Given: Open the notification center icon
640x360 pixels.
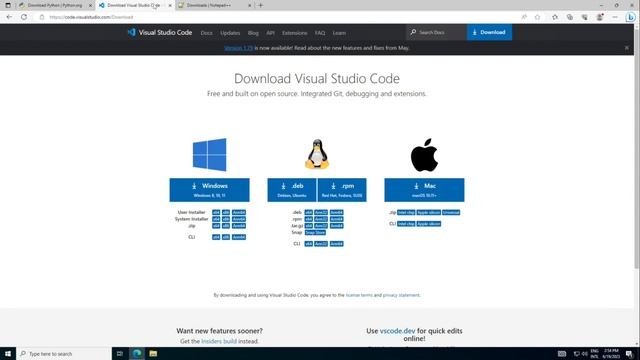Looking at the screenshot, I should tap(629, 354).
